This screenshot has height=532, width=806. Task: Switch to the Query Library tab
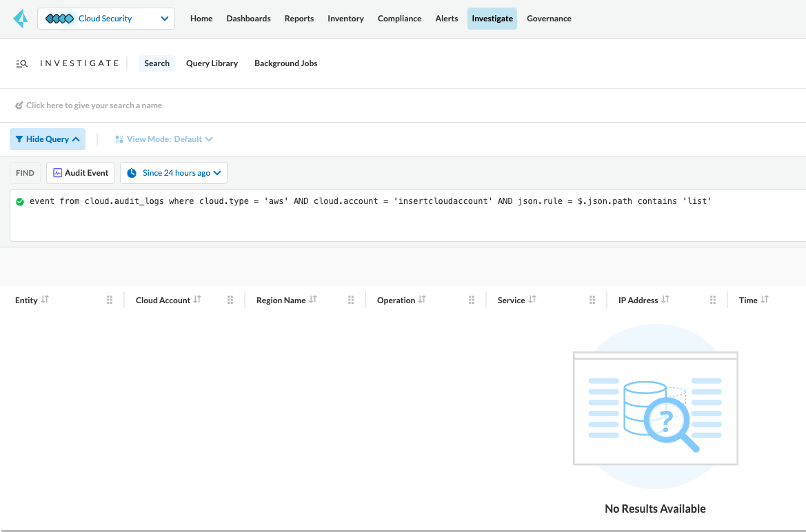[x=212, y=63]
